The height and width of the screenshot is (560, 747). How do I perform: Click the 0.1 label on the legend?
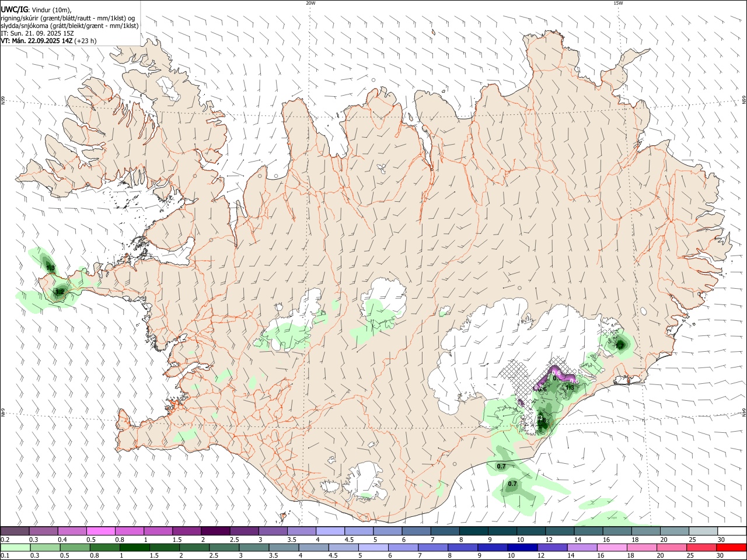tap(5, 556)
